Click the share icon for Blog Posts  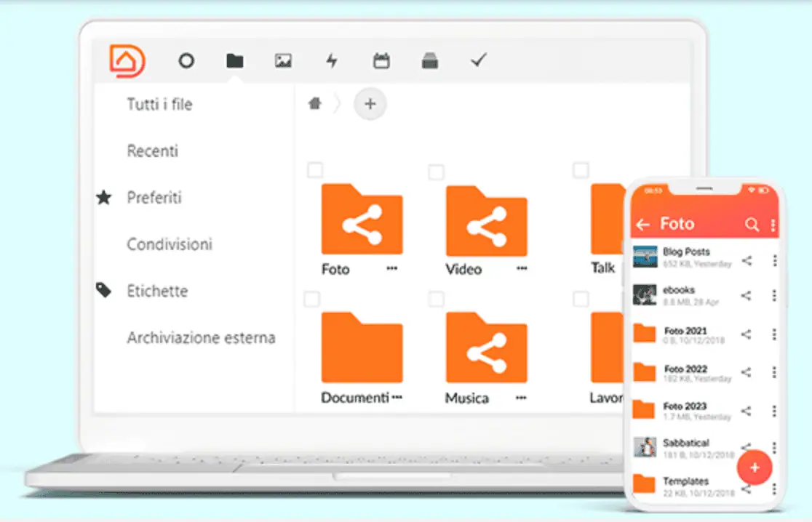747,260
